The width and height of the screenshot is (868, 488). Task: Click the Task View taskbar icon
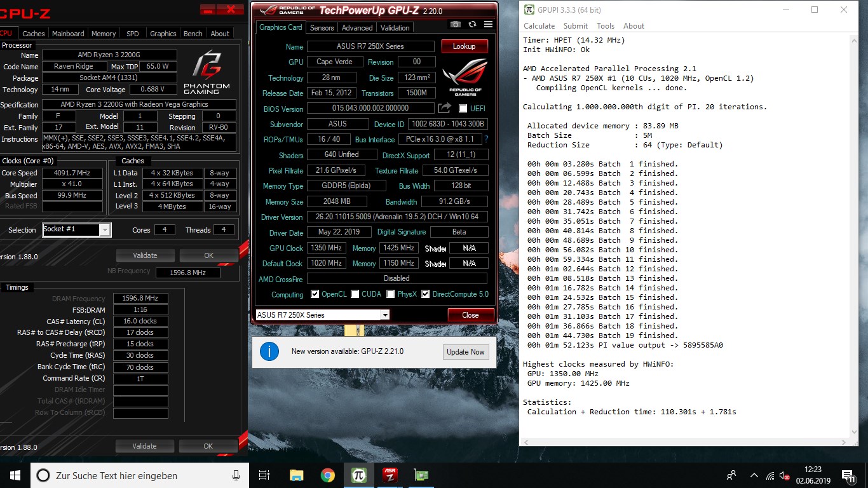(264, 475)
